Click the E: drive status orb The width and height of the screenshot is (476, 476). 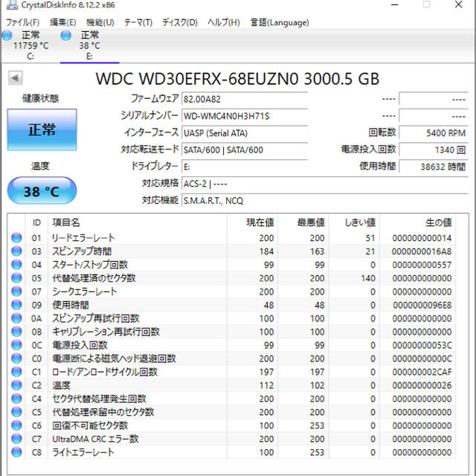pos(66,36)
